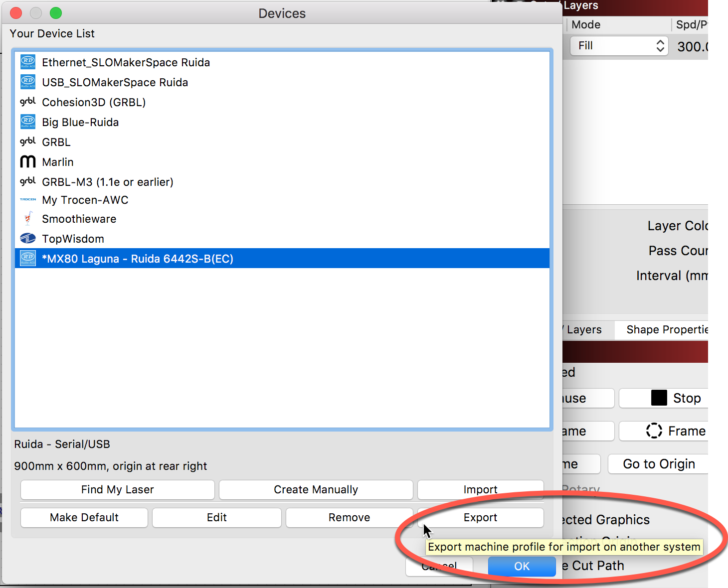Click the Ruida icon beside USB_SLOMakerSpace Ruida
The width and height of the screenshot is (728, 588).
[x=28, y=82]
